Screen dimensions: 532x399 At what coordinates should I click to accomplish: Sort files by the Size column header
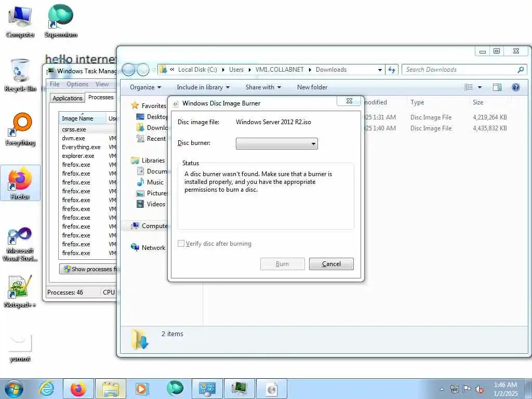click(490, 102)
